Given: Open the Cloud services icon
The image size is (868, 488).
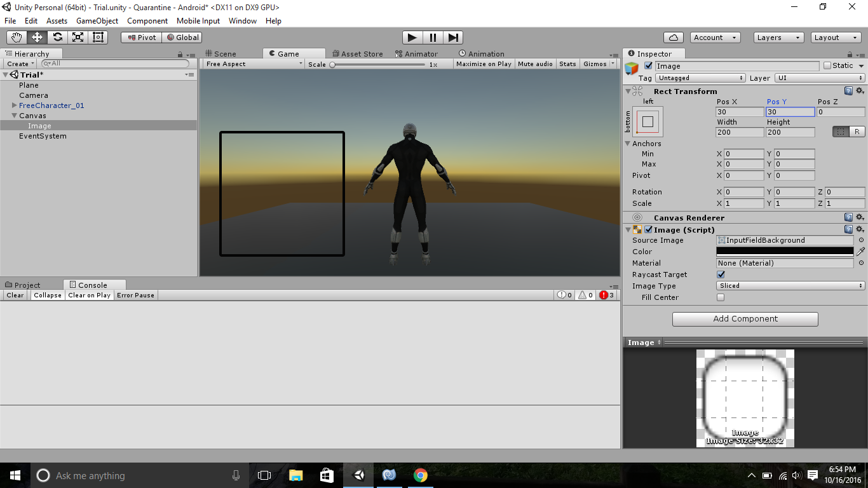Looking at the screenshot, I should coord(673,37).
